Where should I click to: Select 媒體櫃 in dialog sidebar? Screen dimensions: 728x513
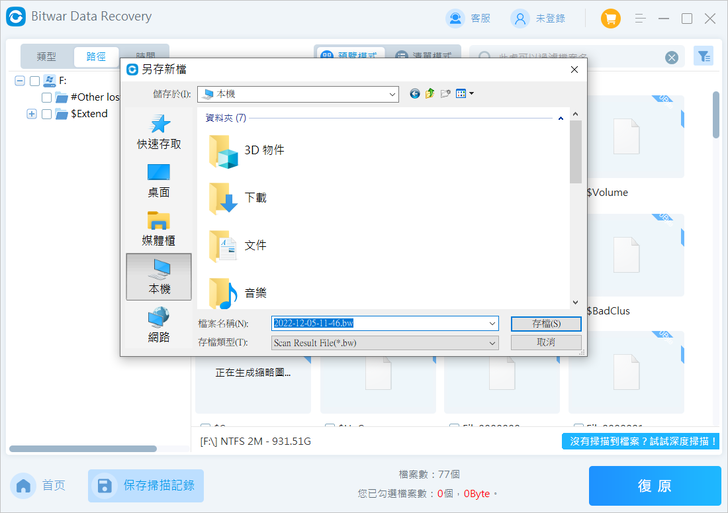click(159, 229)
